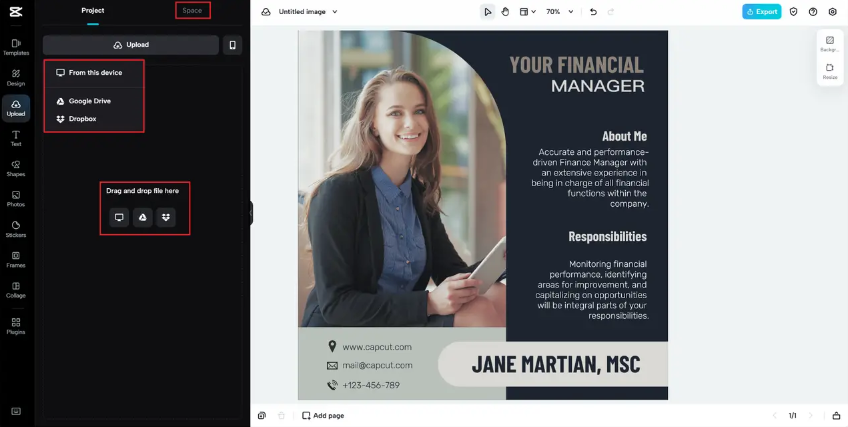Screen dimensions: 848x427
Task: Go to the next page arrow
Action: click(x=810, y=416)
